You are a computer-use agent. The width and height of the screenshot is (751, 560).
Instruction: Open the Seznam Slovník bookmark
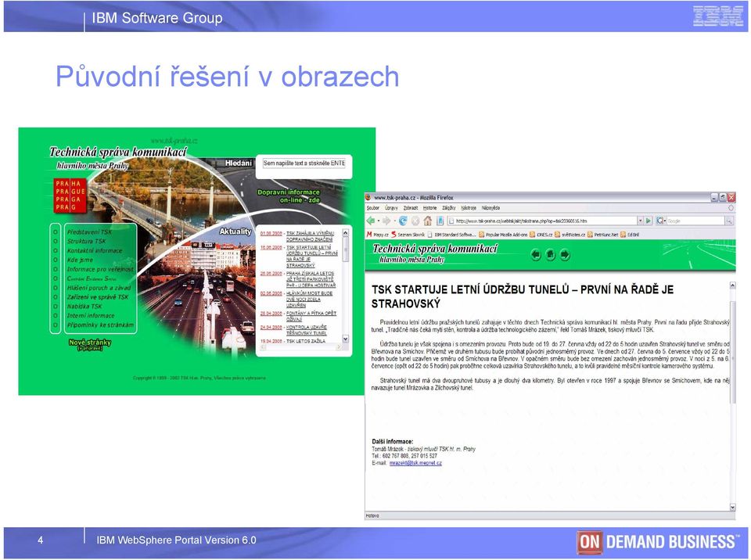(408, 235)
